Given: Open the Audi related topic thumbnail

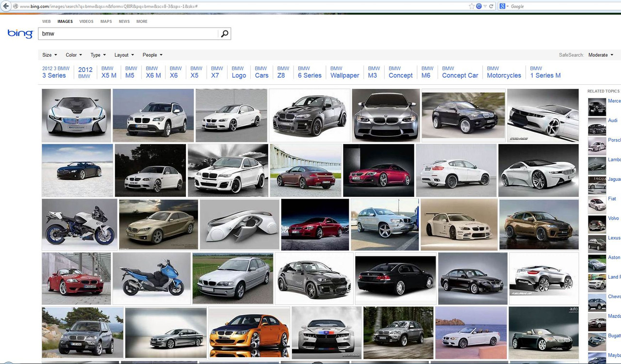Looking at the screenshot, I should 597,127.
